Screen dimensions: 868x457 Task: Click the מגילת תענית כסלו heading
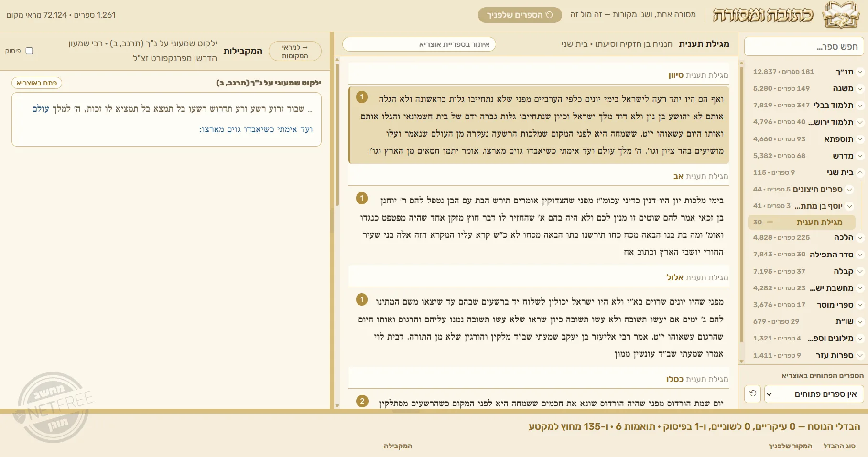click(x=697, y=379)
